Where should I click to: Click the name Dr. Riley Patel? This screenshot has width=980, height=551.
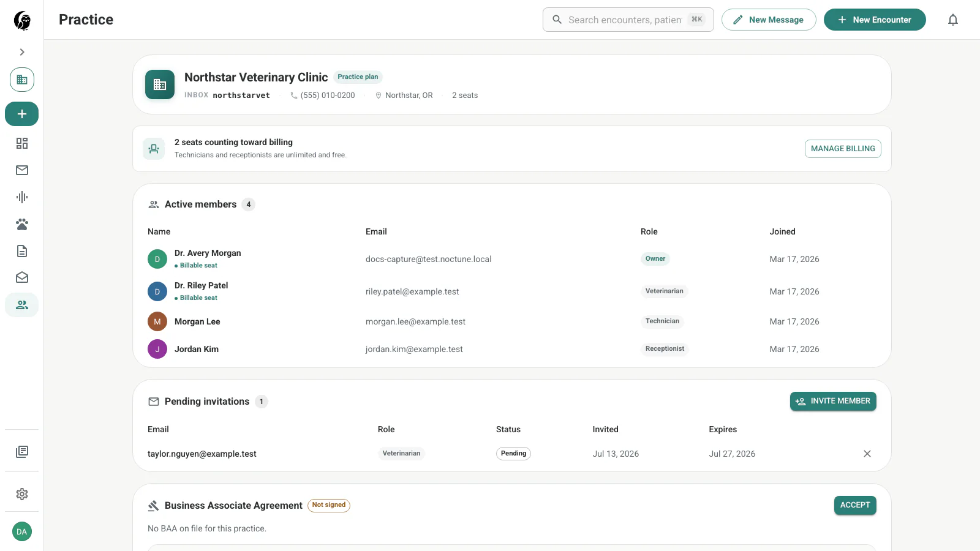202,285
